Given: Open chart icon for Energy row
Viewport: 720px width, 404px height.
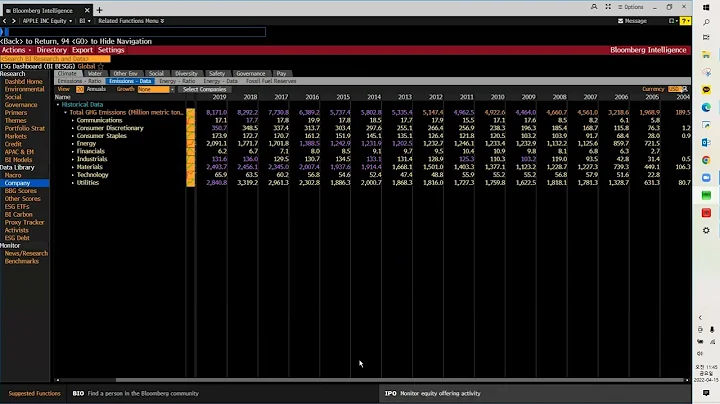Looking at the screenshot, I should click(191, 144).
